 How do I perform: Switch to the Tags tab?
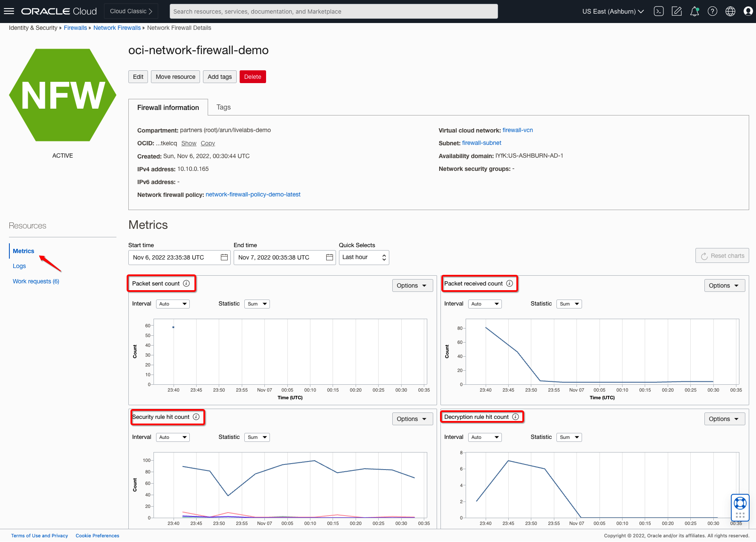pyautogui.click(x=223, y=107)
